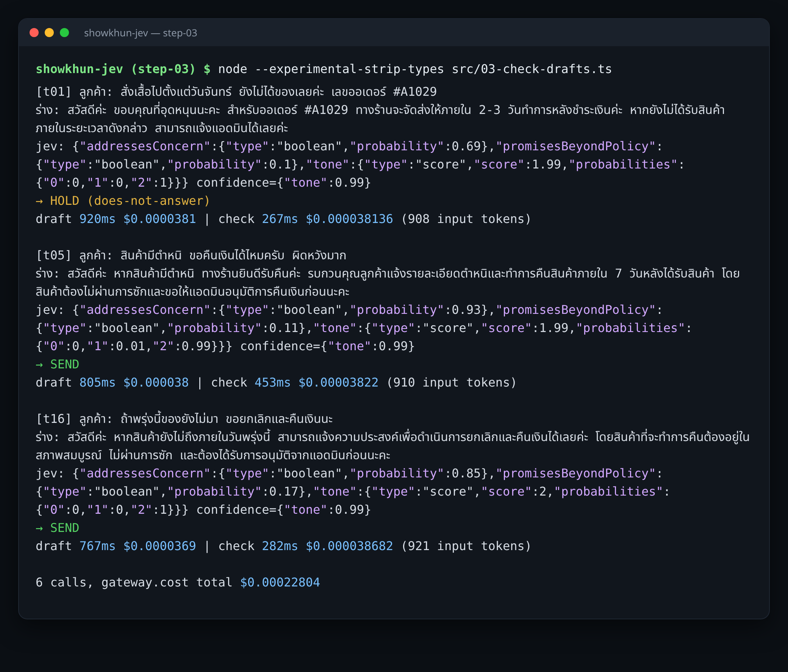788x672 pixels.
Task: Click draft cost '$0.0000381'
Action: (160, 219)
